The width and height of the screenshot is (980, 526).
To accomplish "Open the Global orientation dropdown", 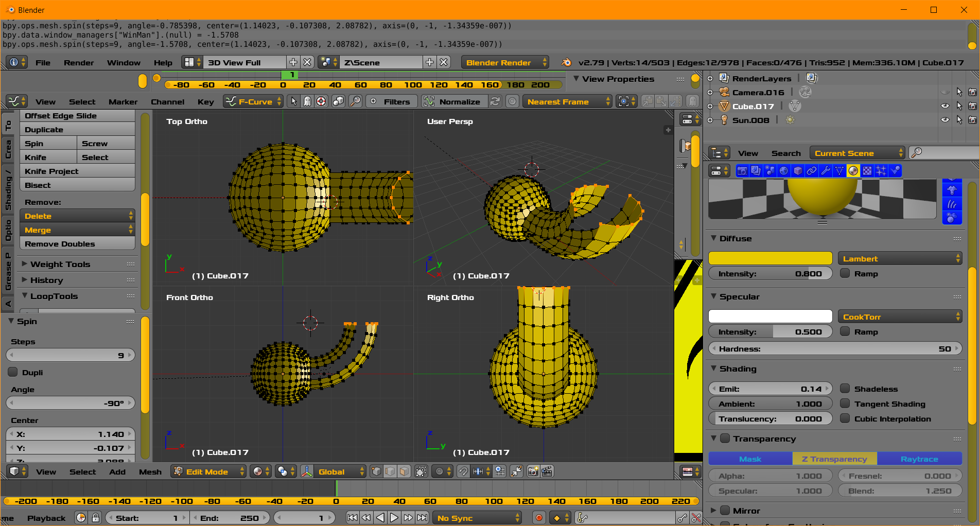I will tap(333, 471).
